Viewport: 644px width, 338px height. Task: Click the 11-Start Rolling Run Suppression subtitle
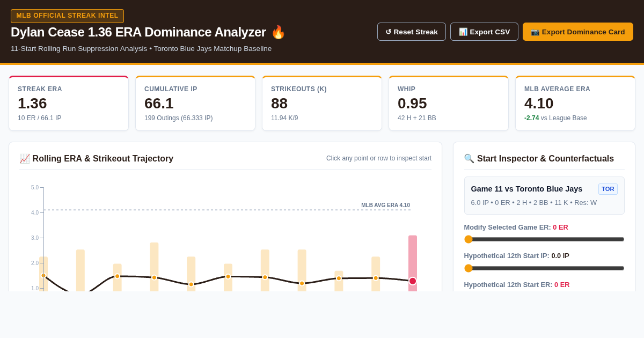click(141, 49)
